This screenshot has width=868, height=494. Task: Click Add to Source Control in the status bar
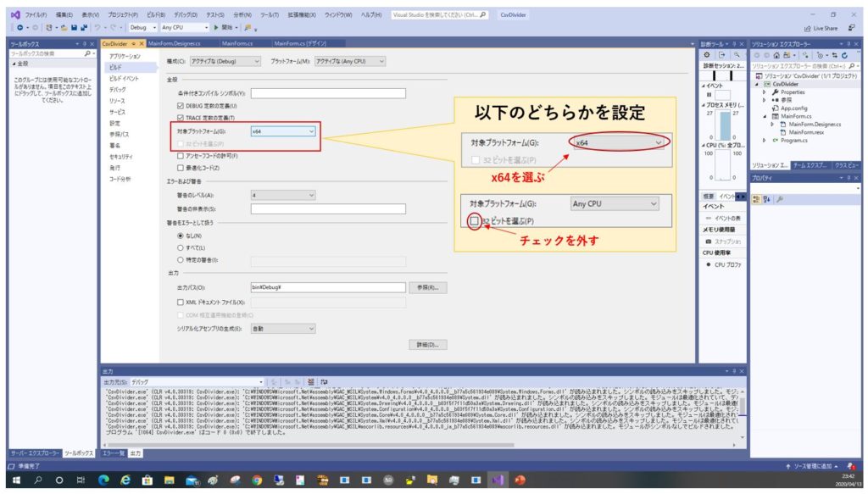pos(811,466)
